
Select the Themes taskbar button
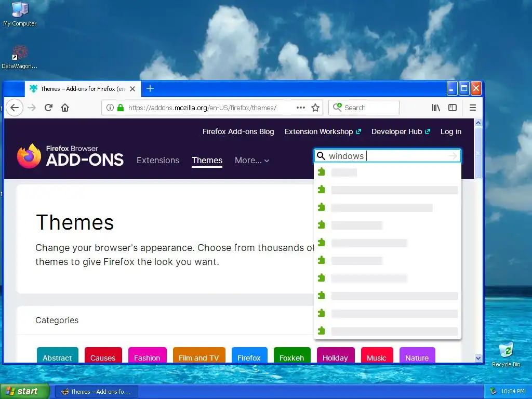click(96, 392)
